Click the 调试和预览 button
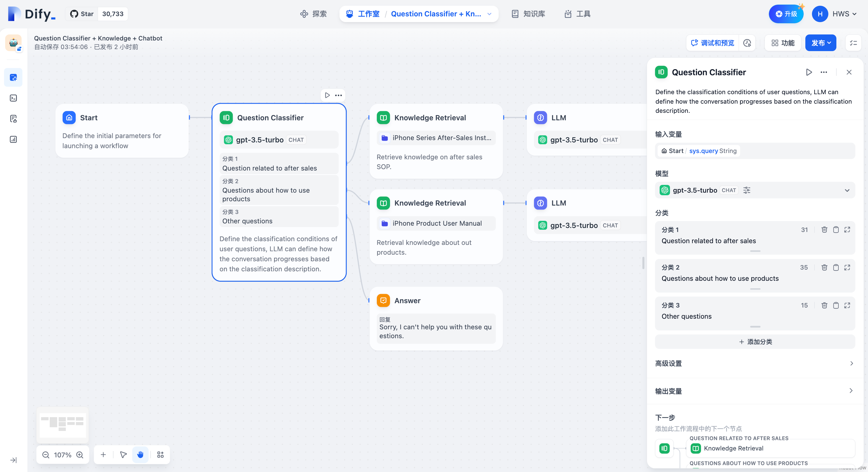Image resolution: width=868 pixels, height=472 pixels. click(x=712, y=43)
